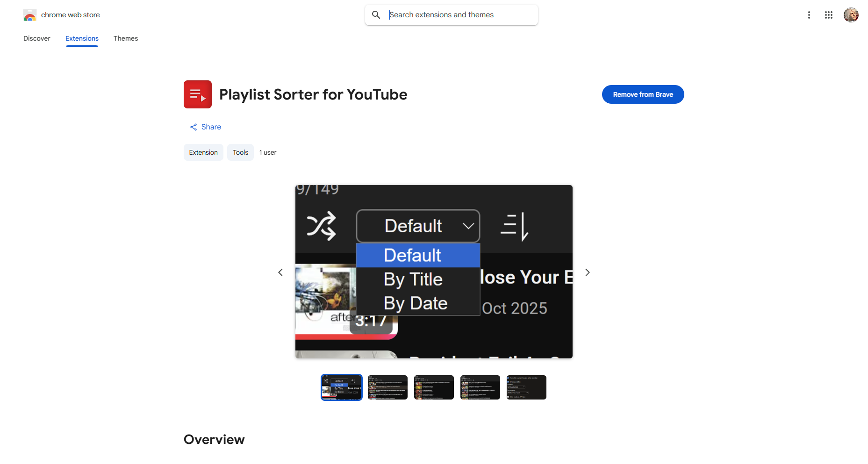Select the last screenshot thumbnail
The image size is (868, 464).
tap(526, 387)
